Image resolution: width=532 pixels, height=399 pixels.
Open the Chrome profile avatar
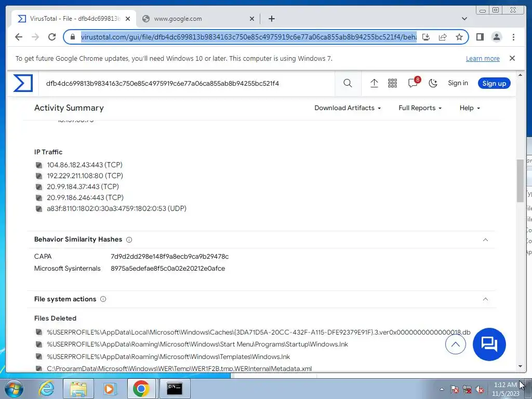tap(496, 37)
